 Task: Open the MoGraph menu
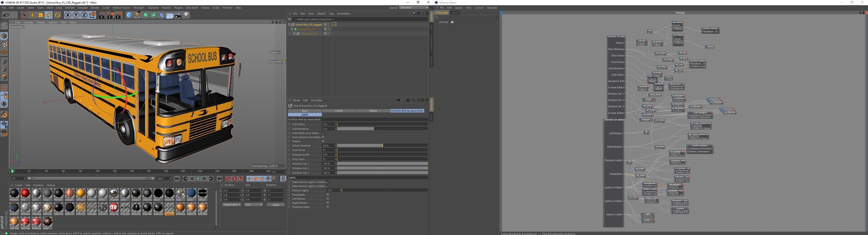point(139,7)
